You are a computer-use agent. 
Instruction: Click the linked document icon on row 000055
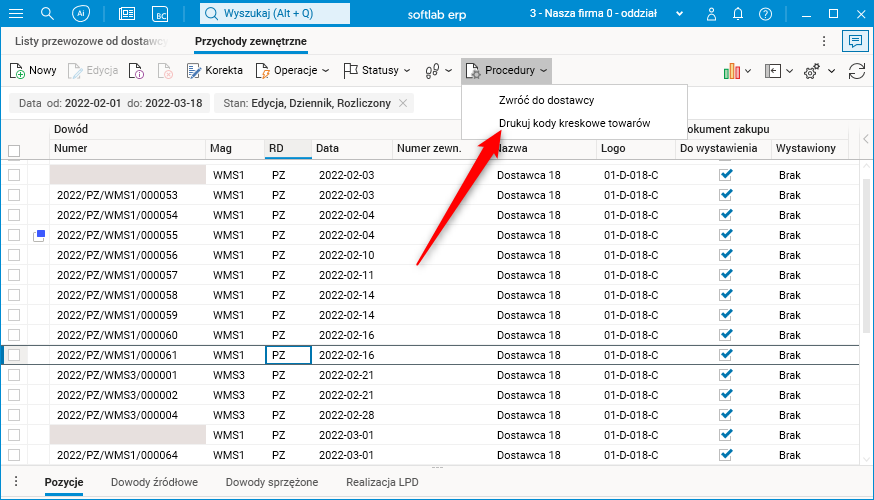coord(39,235)
